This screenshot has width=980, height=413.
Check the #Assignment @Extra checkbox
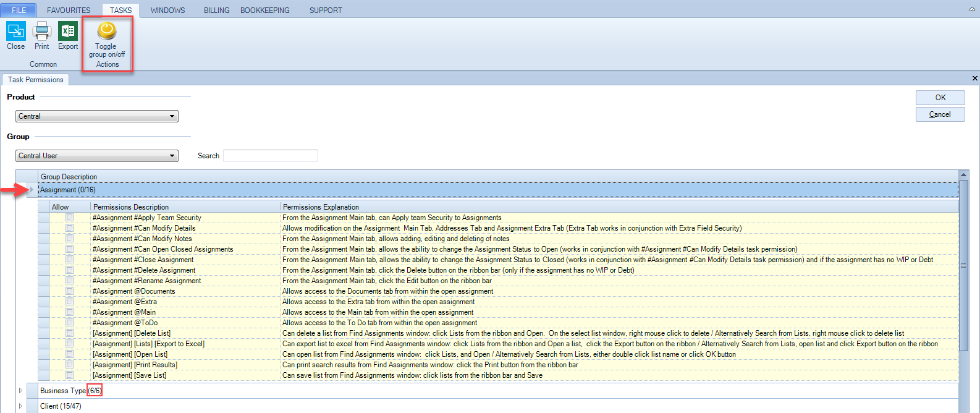click(x=70, y=302)
